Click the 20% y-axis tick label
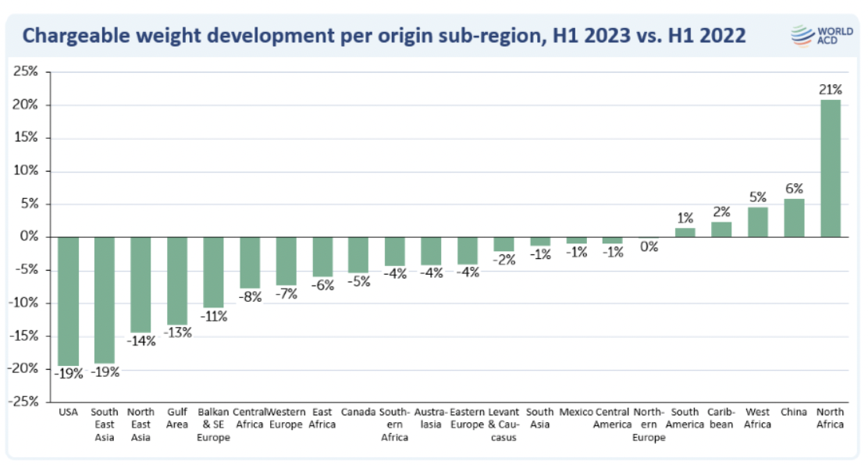The height and width of the screenshot is (465, 868). point(26,105)
